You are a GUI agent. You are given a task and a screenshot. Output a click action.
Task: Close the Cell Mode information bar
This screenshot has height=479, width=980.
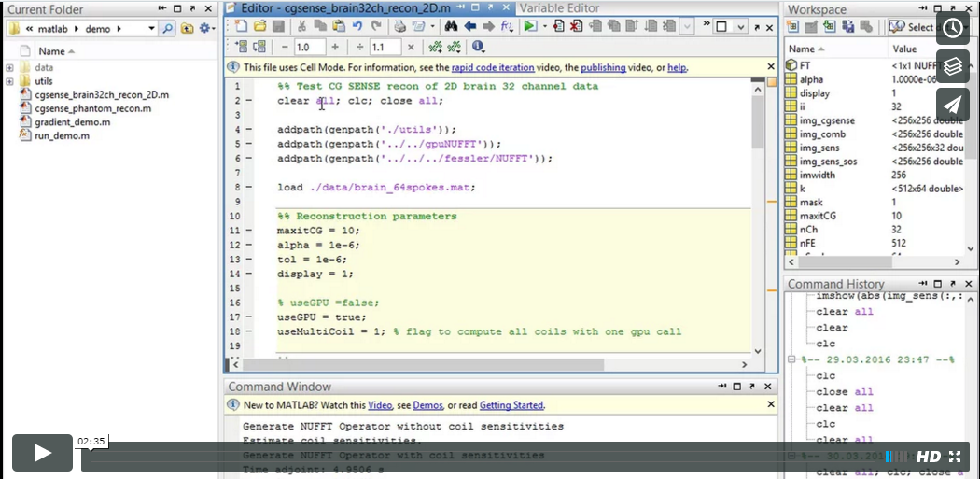(771, 67)
